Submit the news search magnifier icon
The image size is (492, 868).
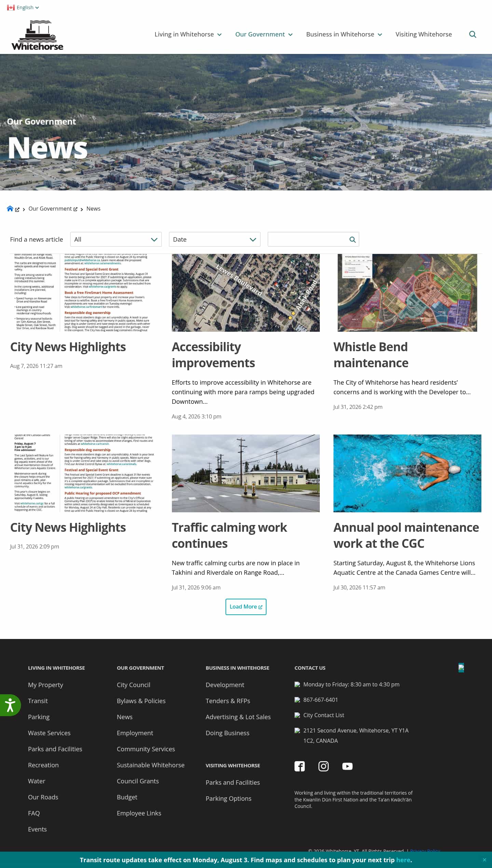point(353,240)
